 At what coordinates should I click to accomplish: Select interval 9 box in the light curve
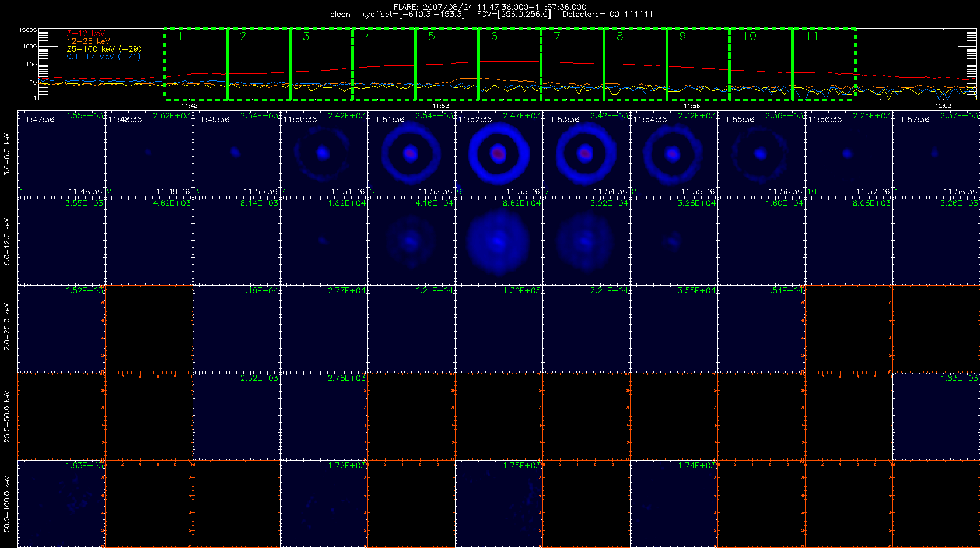coord(699,64)
